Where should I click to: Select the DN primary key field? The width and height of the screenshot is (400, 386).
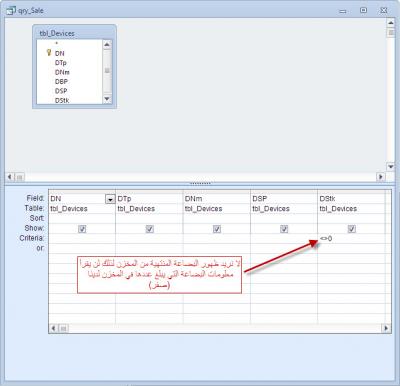point(60,53)
